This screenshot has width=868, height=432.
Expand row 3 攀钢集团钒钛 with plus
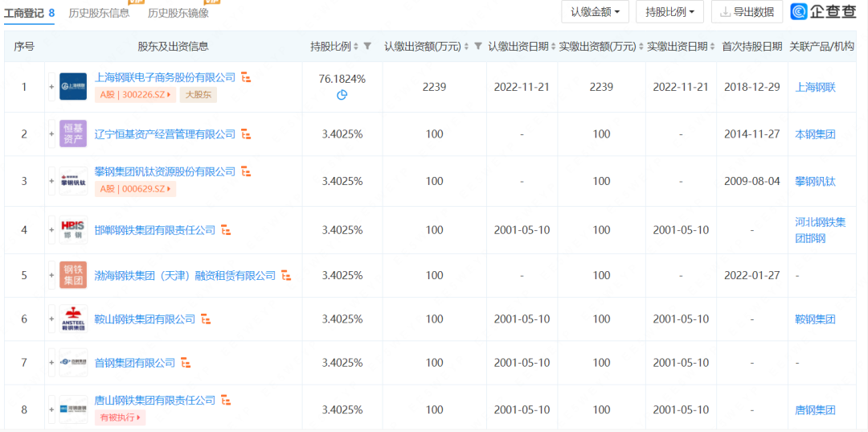point(51,181)
